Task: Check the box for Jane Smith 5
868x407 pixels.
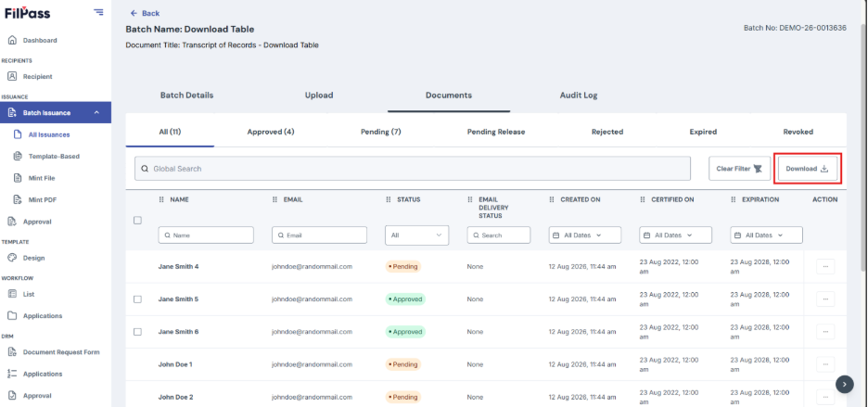Action: 138,299
